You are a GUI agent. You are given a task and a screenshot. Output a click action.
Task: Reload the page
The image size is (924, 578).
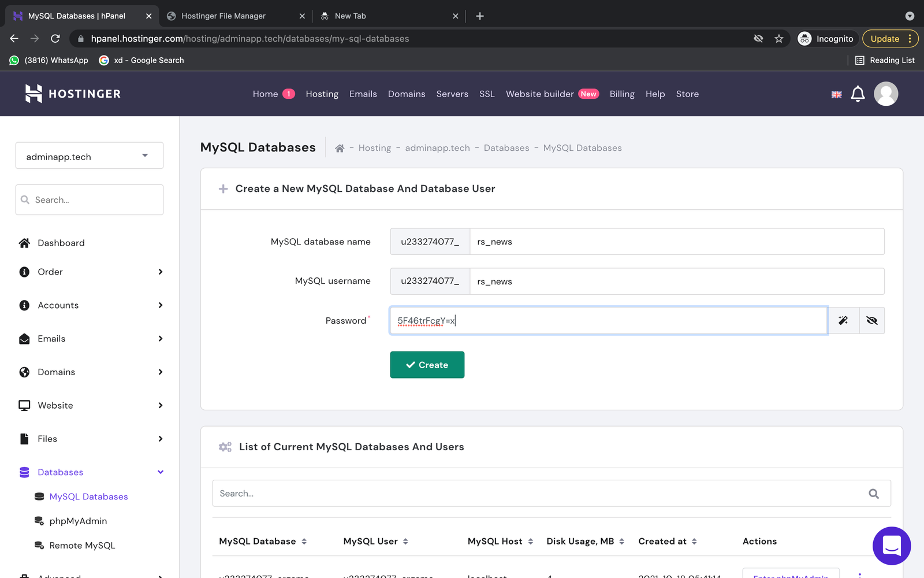55,39
